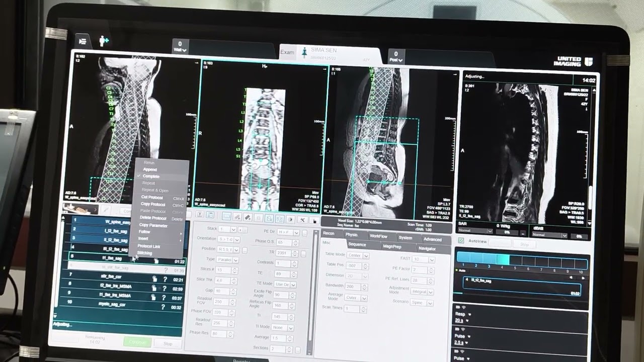The width and height of the screenshot is (644, 362).
Task: Open the SAR Normal dropdown
Action: pyautogui.click(x=475, y=231)
